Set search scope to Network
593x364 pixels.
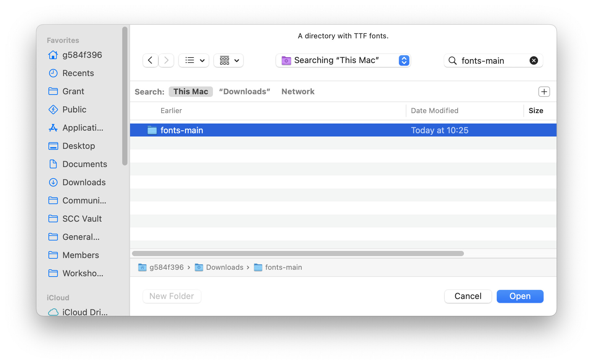point(298,92)
